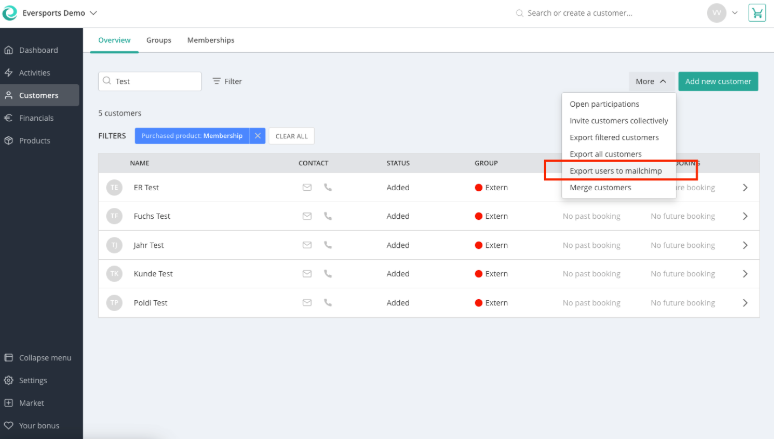Open ER Test row chevron
This screenshot has width=776, height=439.
click(745, 188)
